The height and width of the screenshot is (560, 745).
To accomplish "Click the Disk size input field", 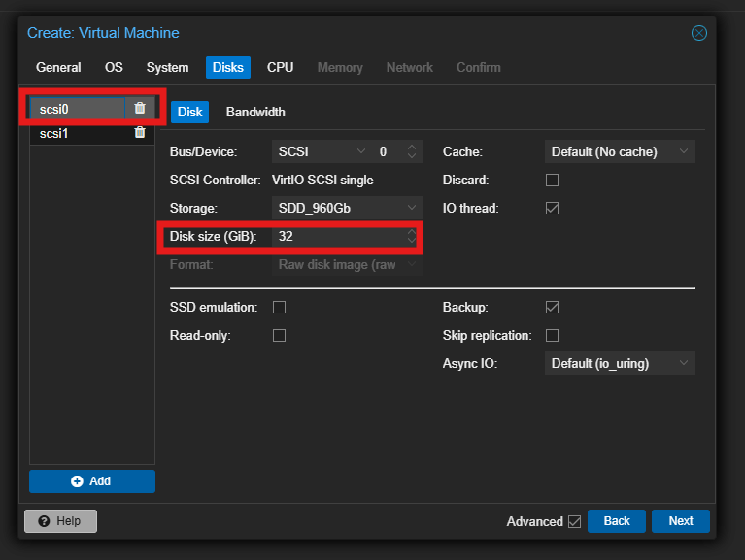I will pos(339,236).
